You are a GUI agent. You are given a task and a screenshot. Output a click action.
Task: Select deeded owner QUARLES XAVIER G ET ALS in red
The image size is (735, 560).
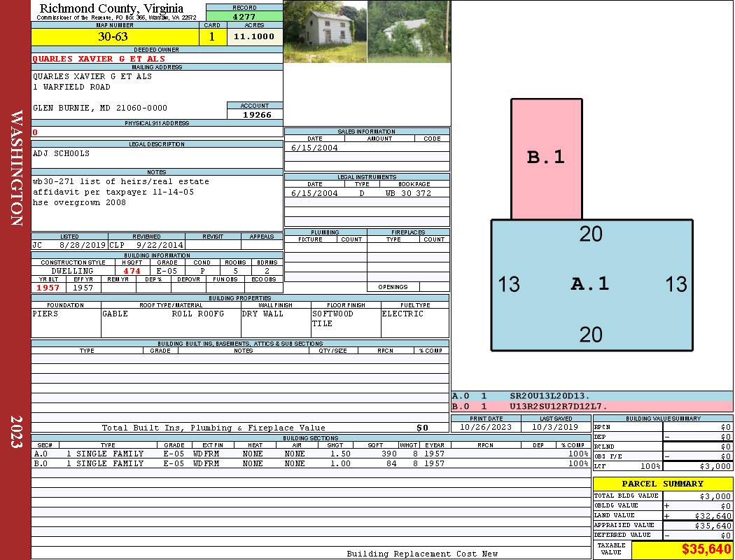pos(99,59)
